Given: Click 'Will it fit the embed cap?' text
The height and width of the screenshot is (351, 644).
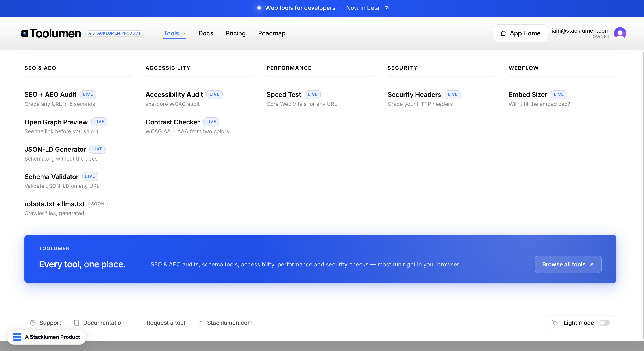Looking at the screenshot, I should (x=539, y=104).
